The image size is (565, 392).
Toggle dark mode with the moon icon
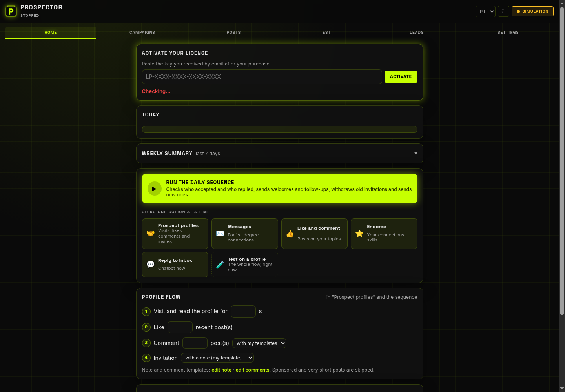pyautogui.click(x=503, y=11)
